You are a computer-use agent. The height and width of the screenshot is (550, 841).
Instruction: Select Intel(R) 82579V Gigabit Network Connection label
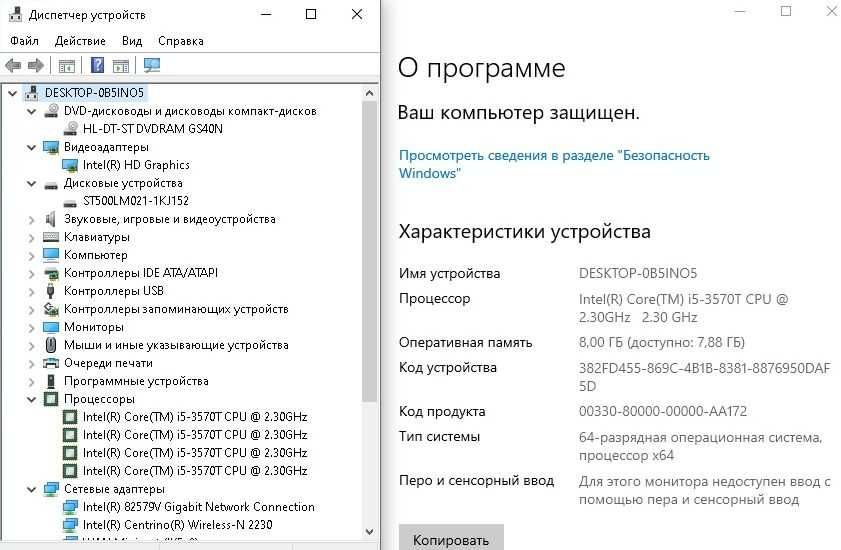pyautogui.click(x=198, y=507)
